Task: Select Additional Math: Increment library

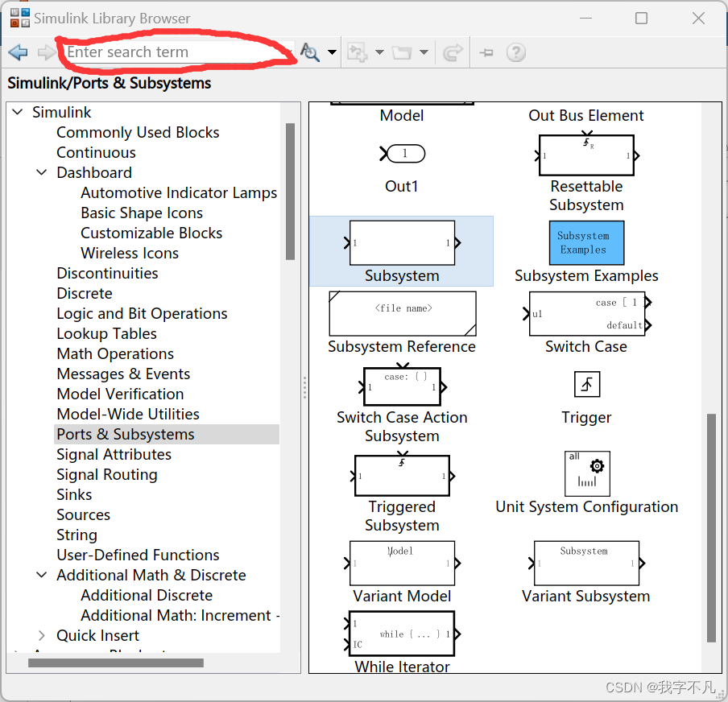Action: 180,615
